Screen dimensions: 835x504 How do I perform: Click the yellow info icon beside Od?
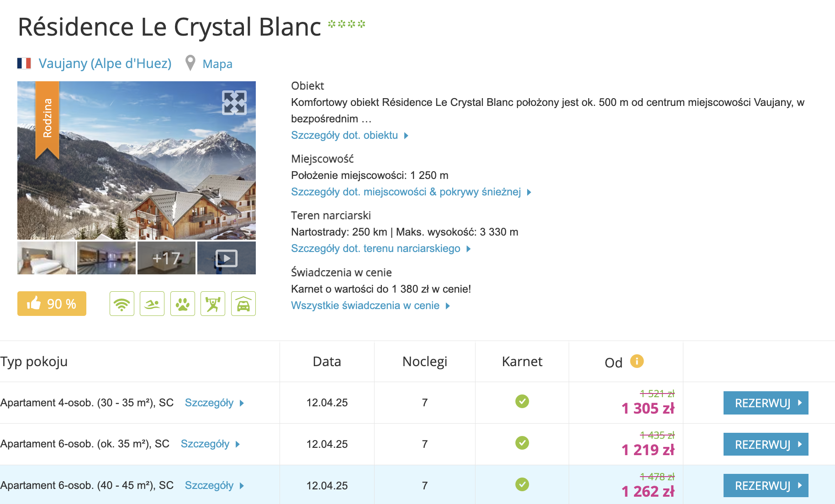pyautogui.click(x=637, y=361)
